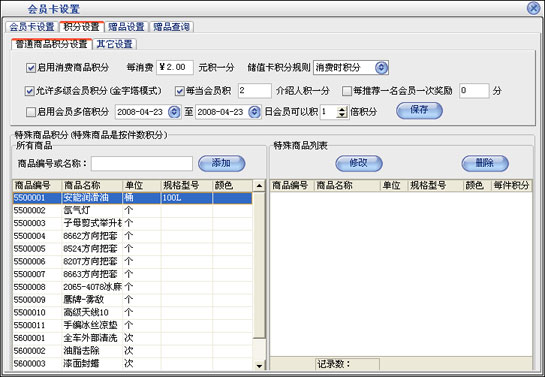Select product row 5500002 氙气灯
Viewport: 545px width, 377px height.
click(132, 211)
